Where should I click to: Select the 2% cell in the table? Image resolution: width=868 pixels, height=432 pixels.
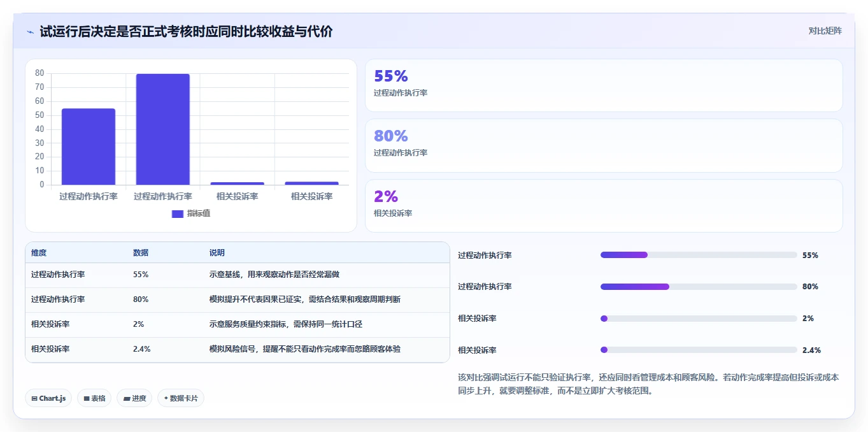click(x=139, y=324)
